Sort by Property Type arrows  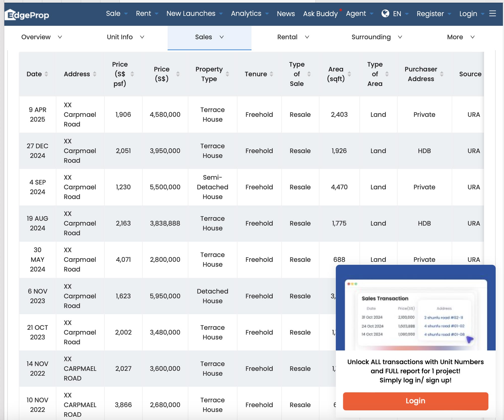tap(227, 74)
